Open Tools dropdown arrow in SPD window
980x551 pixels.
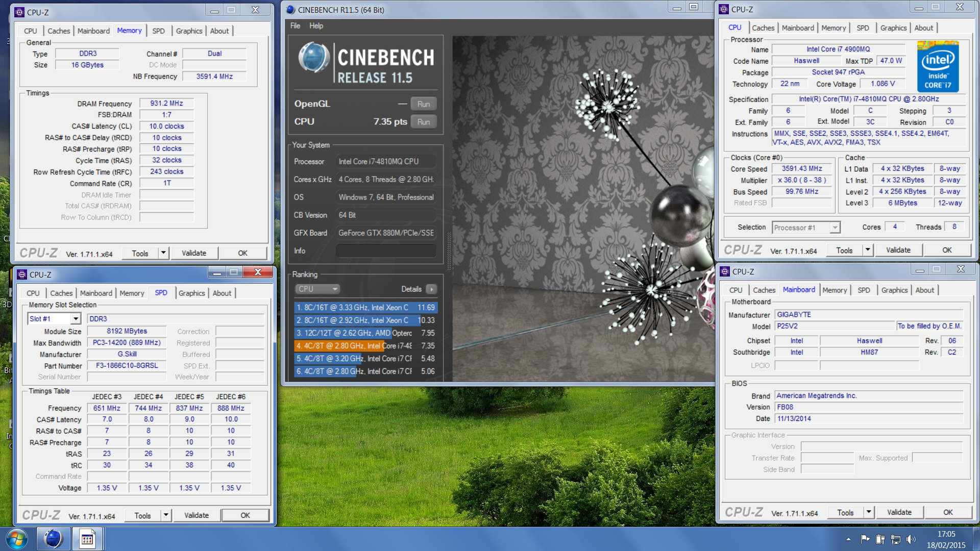click(166, 515)
